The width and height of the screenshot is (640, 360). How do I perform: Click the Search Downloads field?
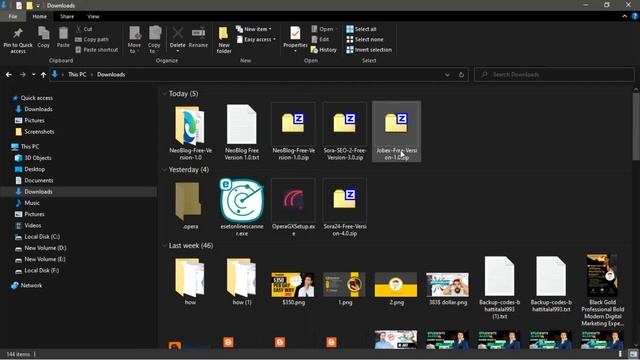(554, 75)
